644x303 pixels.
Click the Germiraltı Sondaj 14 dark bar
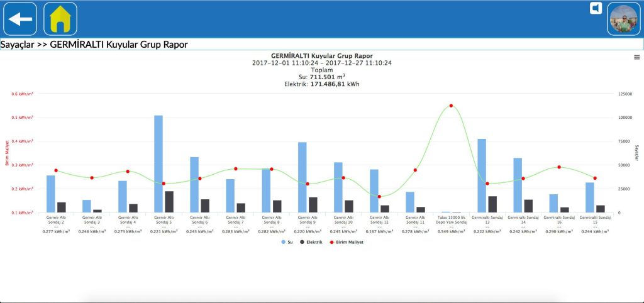tap(528, 206)
